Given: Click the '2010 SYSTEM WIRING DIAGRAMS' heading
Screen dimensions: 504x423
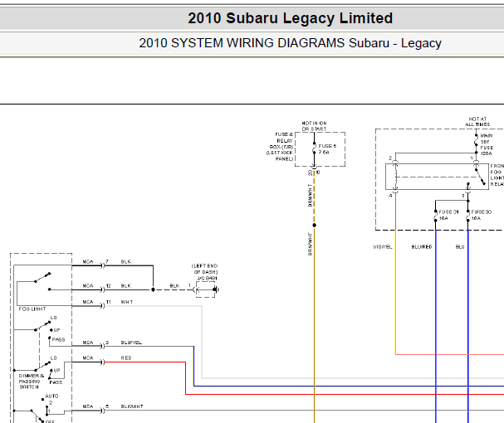Looking at the screenshot, I should 290,43.
